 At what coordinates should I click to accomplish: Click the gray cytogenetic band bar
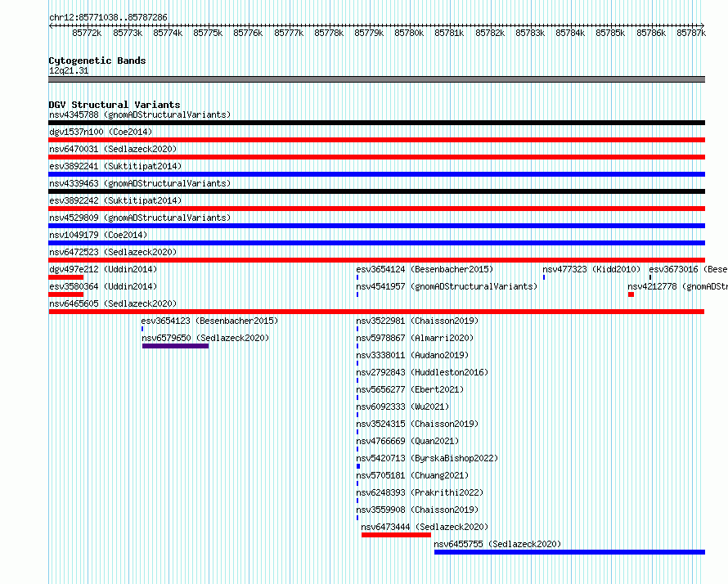376,79
